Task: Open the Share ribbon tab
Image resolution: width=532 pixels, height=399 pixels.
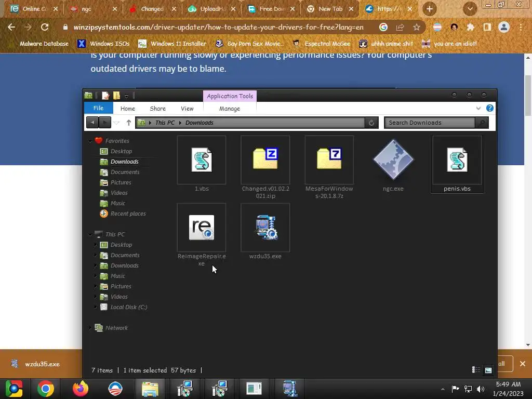Action: (x=158, y=109)
